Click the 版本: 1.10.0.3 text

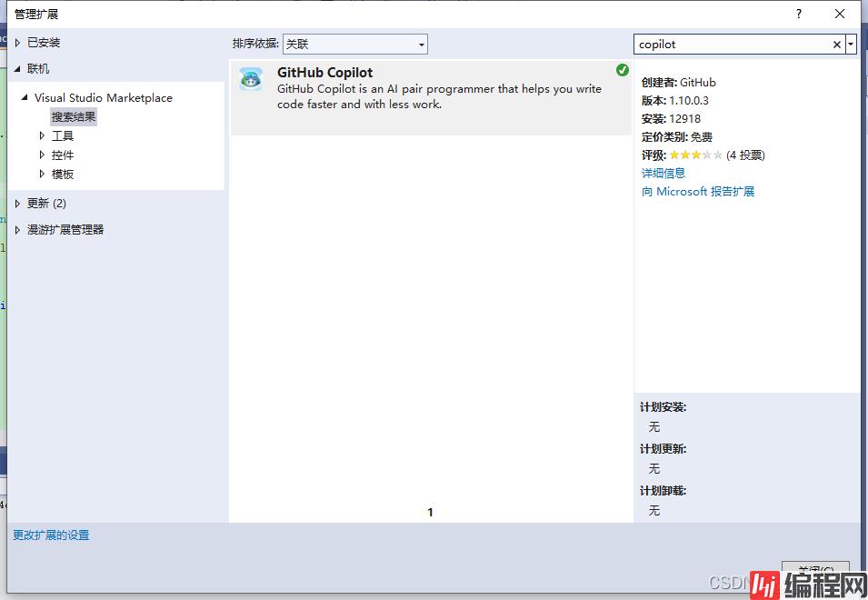click(x=674, y=101)
